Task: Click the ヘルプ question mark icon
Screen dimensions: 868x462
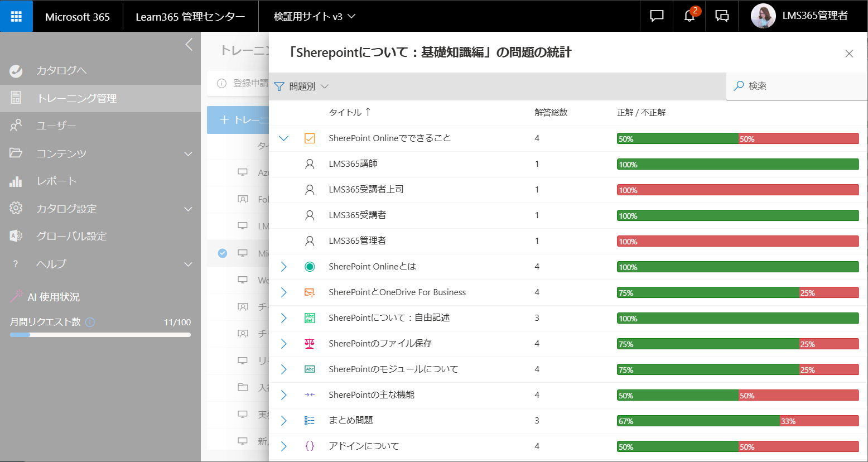Action: coord(16,263)
